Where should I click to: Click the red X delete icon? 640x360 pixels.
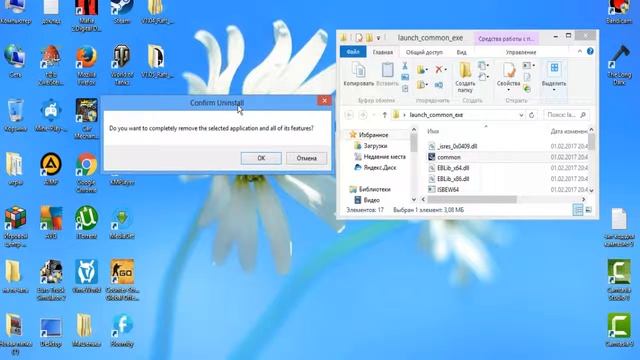coord(438,69)
